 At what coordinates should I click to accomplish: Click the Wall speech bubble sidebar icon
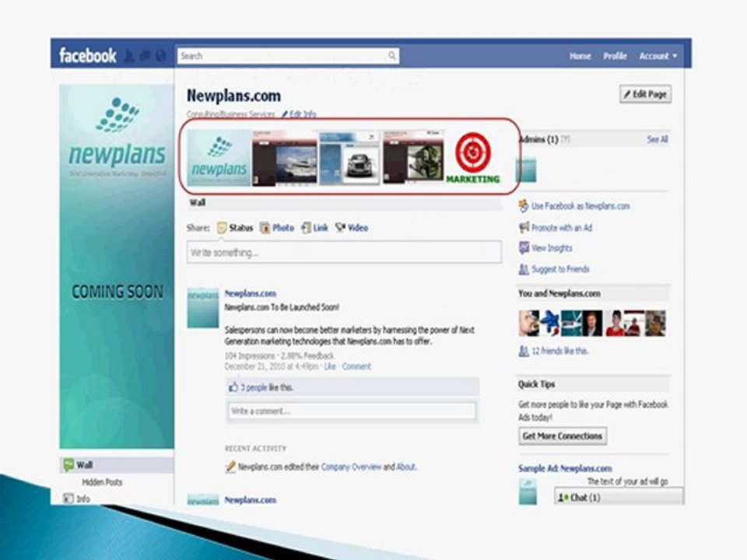click(x=68, y=465)
